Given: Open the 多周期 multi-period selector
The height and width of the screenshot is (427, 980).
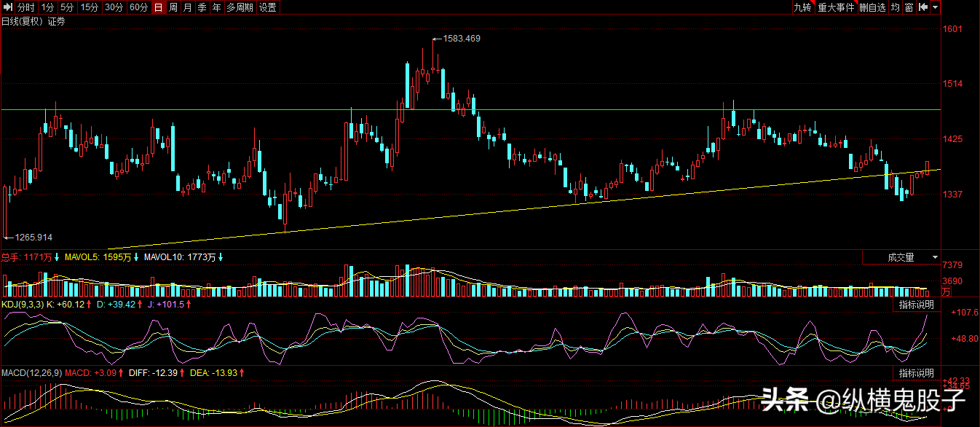Looking at the screenshot, I should pyautogui.click(x=240, y=7).
